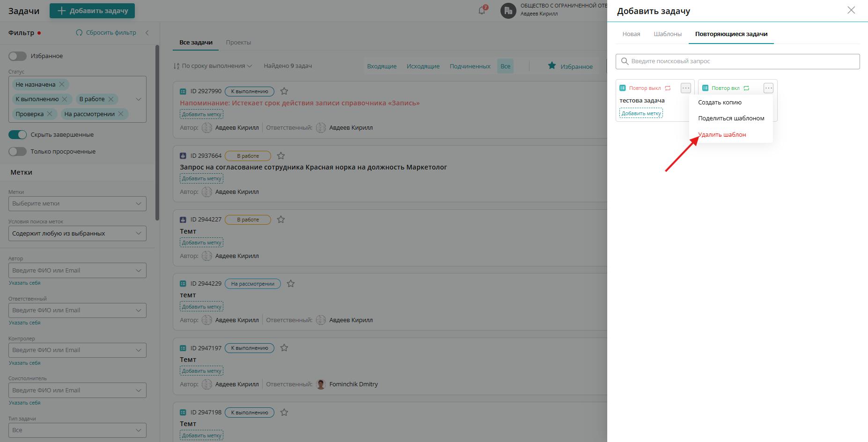This screenshot has width=868, height=442.
Task: Open the 'Соисполнитель' field dropdown
Action: click(x=77, y=390)
